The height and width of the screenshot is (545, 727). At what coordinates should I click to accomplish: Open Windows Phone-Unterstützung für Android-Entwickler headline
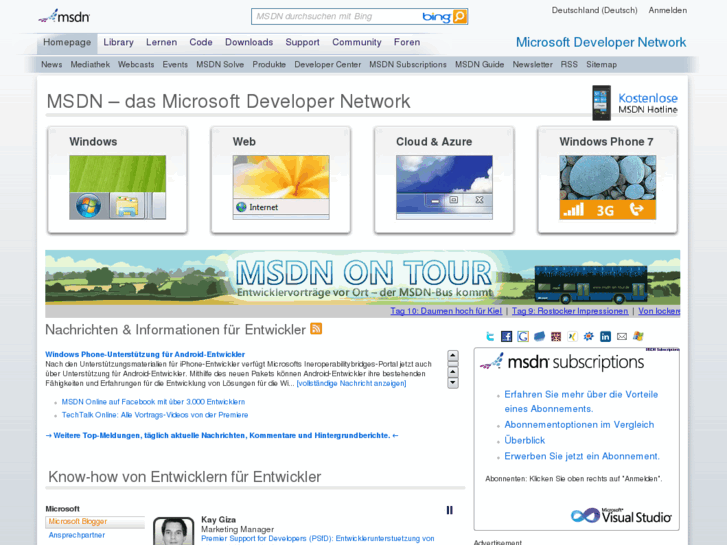tap(145, 354)
